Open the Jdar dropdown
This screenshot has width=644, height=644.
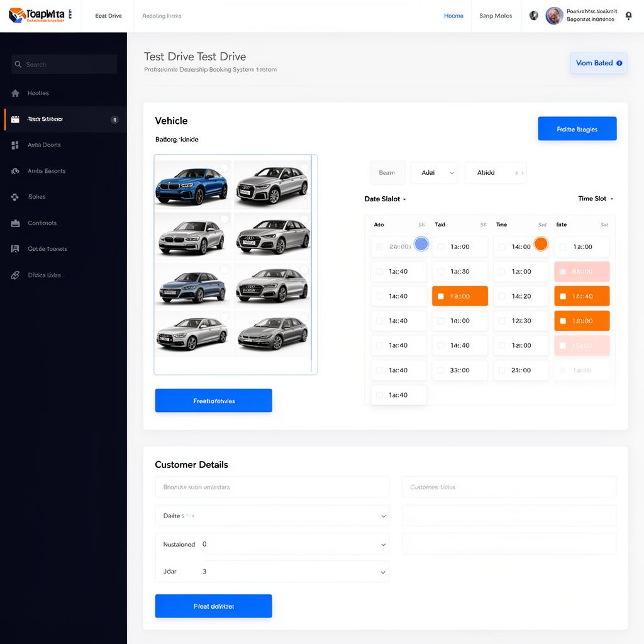[272, 572]
